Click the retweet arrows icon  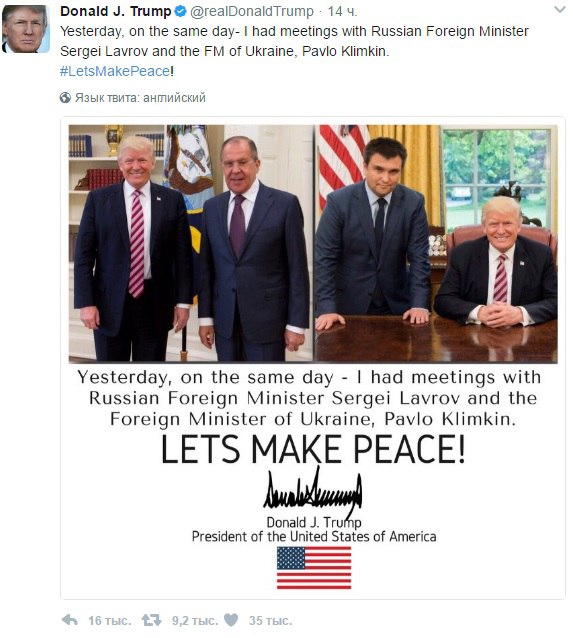point(151,620)
